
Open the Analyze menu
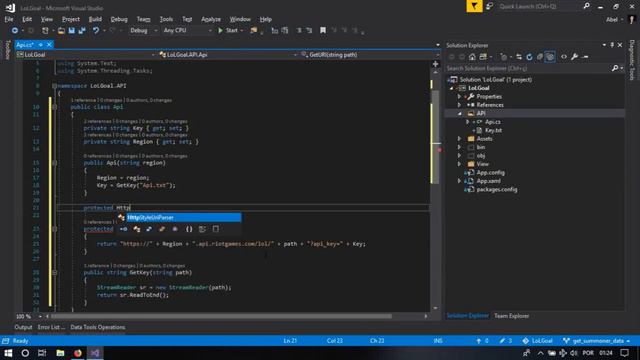(211, 19)
